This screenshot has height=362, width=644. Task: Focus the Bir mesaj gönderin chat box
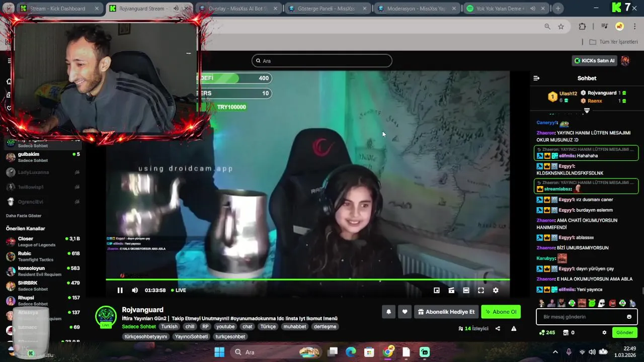pyautogui.click(x=587, y=317)
